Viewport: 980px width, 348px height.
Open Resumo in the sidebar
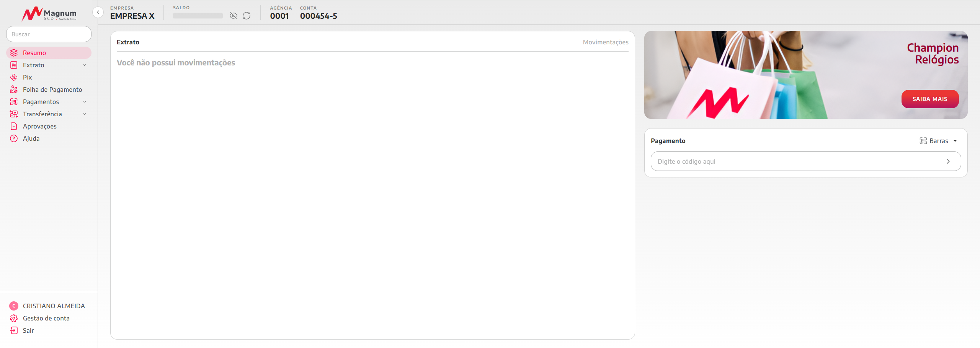click(x=49, y=53)
